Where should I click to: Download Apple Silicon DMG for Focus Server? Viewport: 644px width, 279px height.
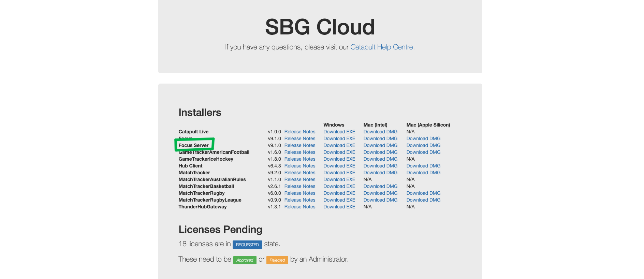pyautogui.click(x=423, y=145)
